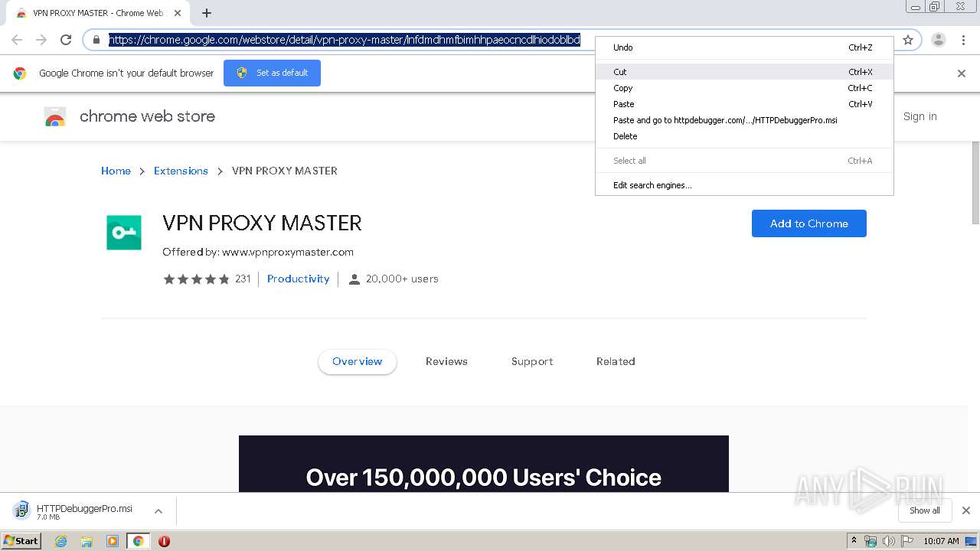Click Add to Chrome button

pyautogui.click(x=809, y=223)
